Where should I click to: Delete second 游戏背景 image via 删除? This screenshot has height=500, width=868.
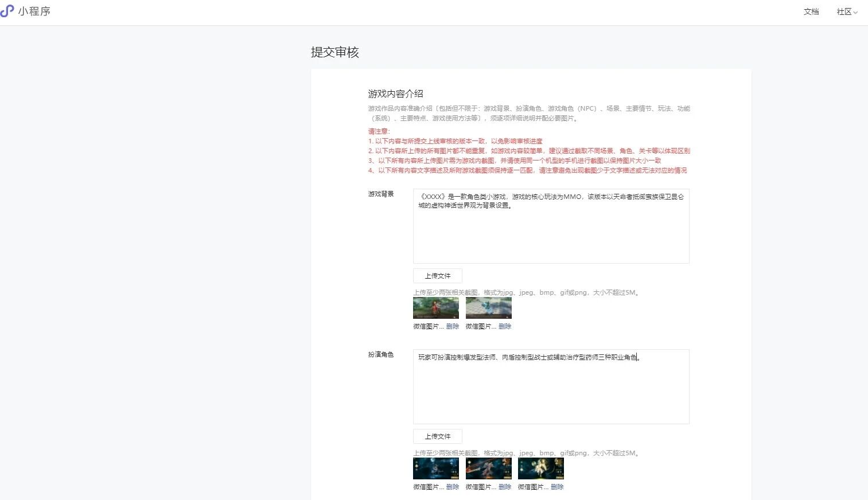[x=505, y=326]
